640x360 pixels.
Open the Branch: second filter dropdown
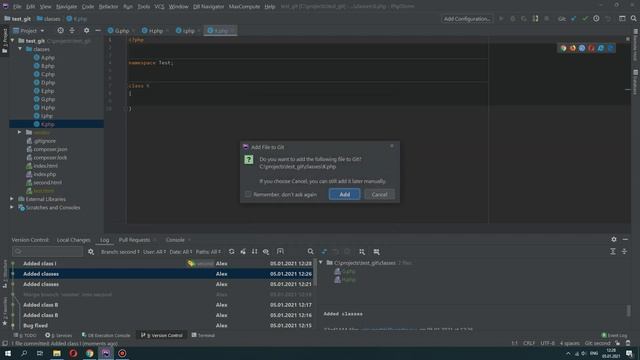pos(120,252)
